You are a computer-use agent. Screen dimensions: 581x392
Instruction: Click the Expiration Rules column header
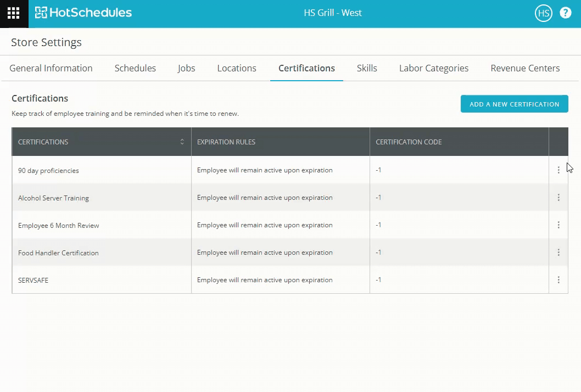pos(226,142)
